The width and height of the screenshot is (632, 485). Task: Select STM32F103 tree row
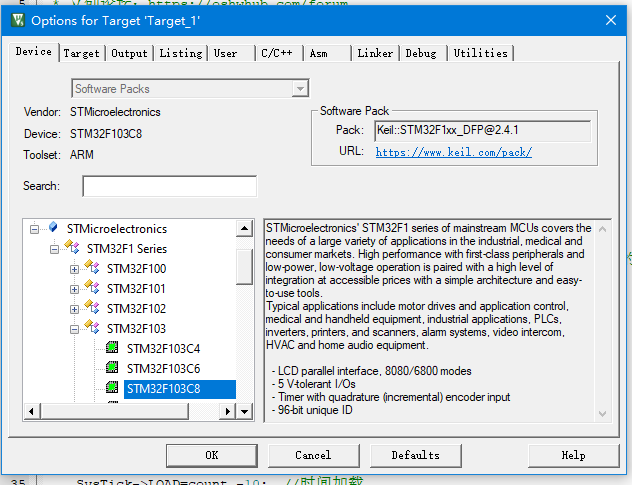click(136, 329)
